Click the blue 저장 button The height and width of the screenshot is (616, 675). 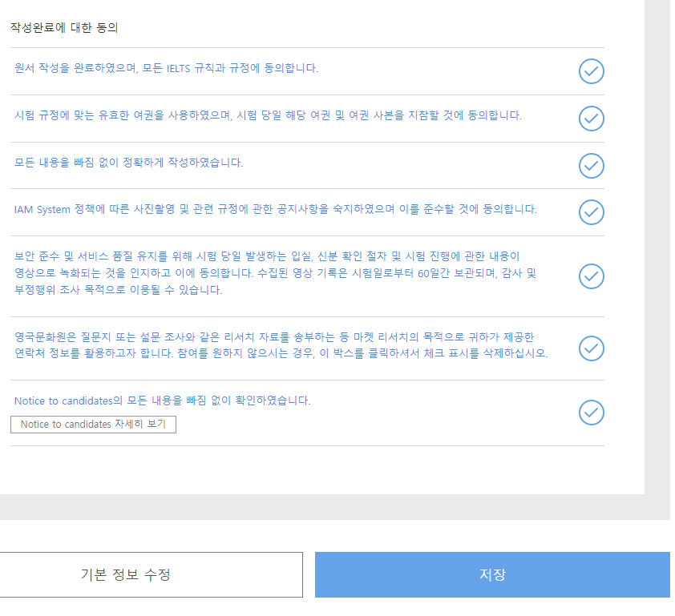click(492, 574)
